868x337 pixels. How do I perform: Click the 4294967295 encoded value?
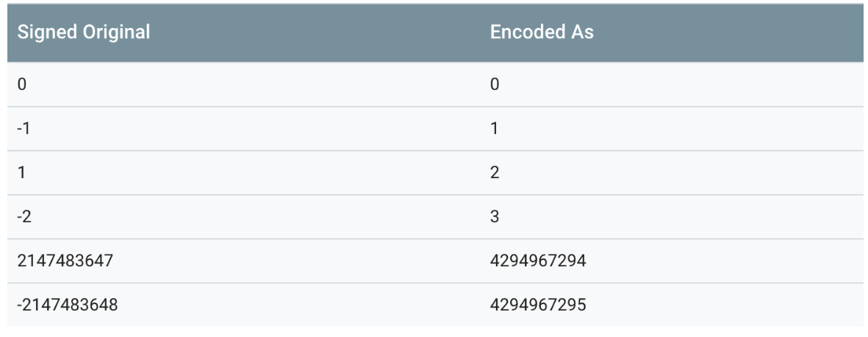pyautogui.click(x=537, y=305)
